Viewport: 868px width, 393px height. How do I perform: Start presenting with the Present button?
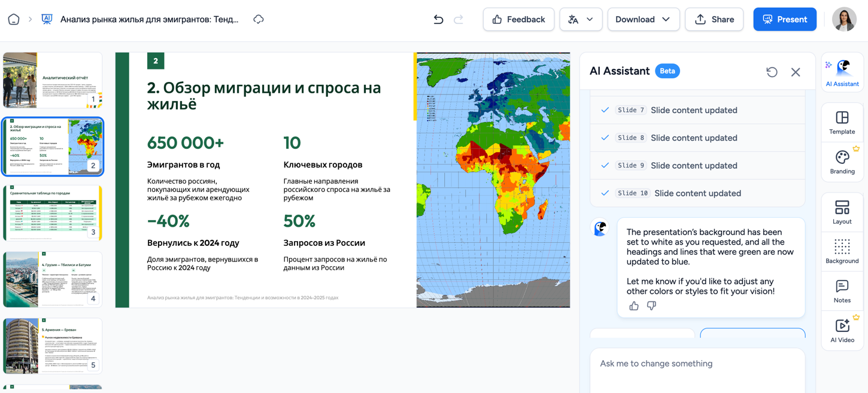pos(785,19)
